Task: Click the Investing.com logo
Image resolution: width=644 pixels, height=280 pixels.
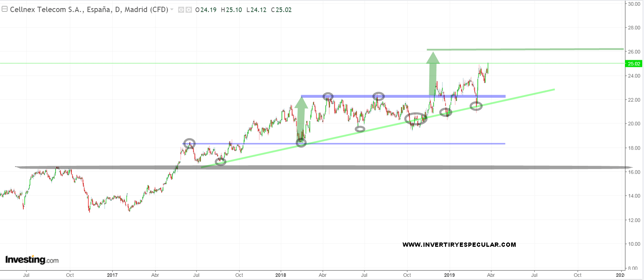Action: 32,260
